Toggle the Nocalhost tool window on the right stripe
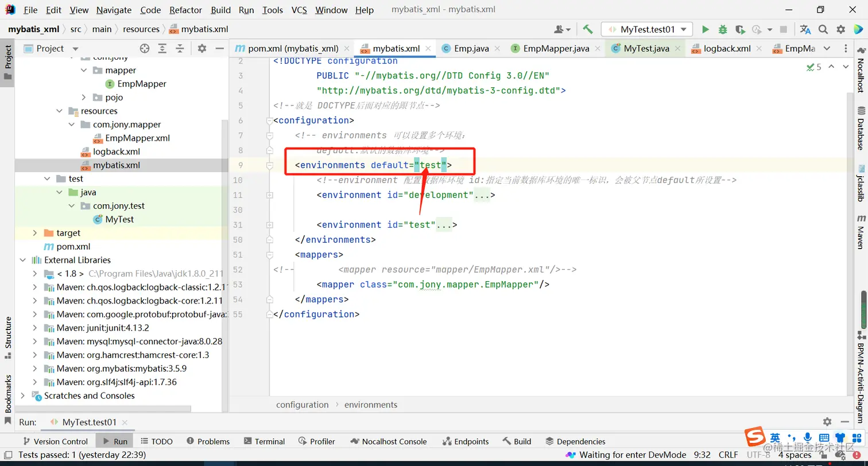This screenshot has width=868, height=466. click(861, 71)
